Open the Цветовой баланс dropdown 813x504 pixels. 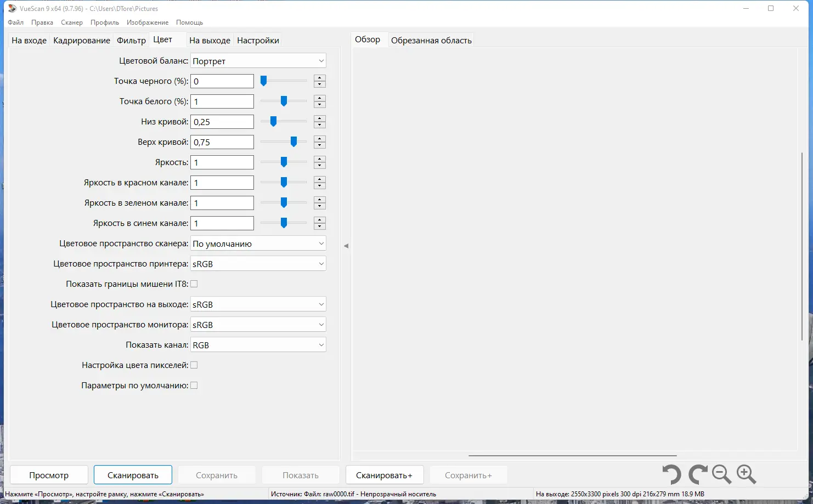258,61
